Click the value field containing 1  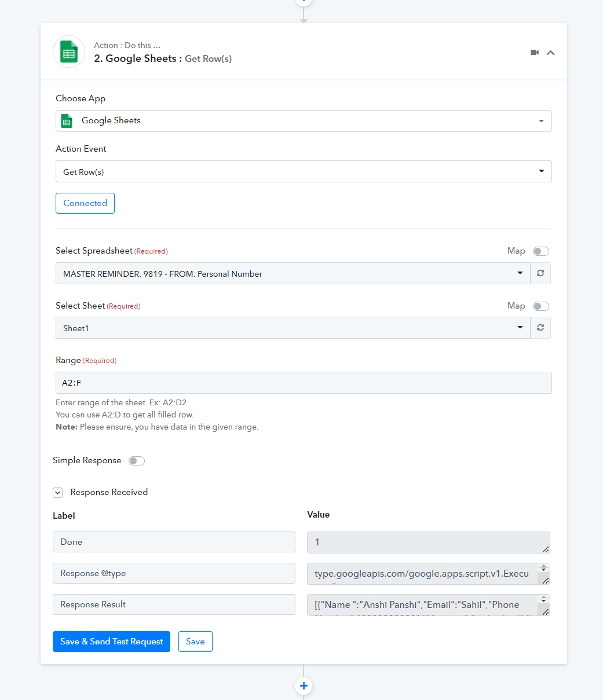(429, 542)
